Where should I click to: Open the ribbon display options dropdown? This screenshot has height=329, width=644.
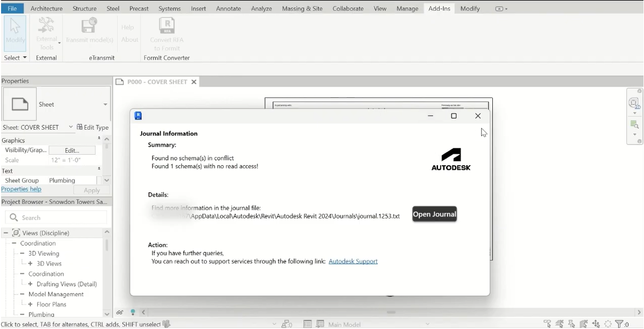[x=501, y=9]
